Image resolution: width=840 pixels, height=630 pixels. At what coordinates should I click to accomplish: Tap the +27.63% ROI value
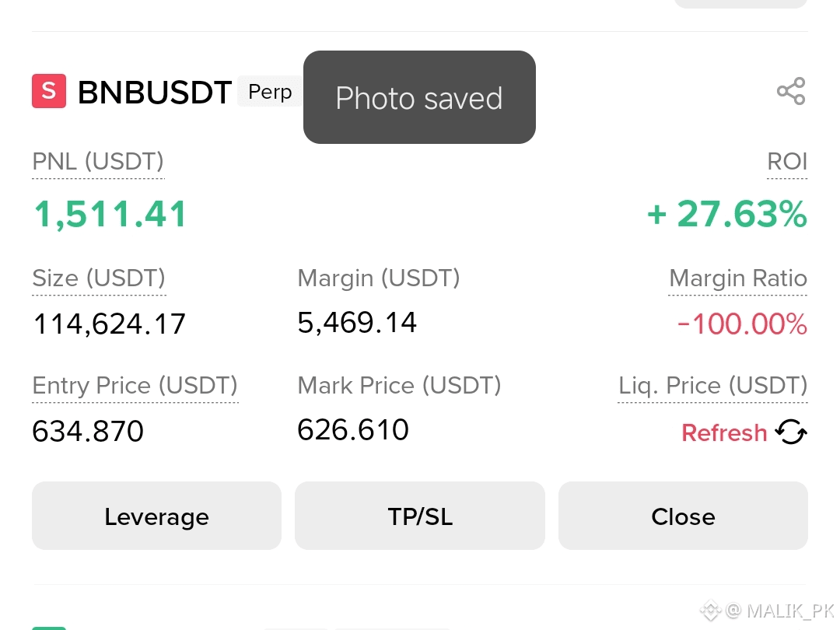point(726,214)
